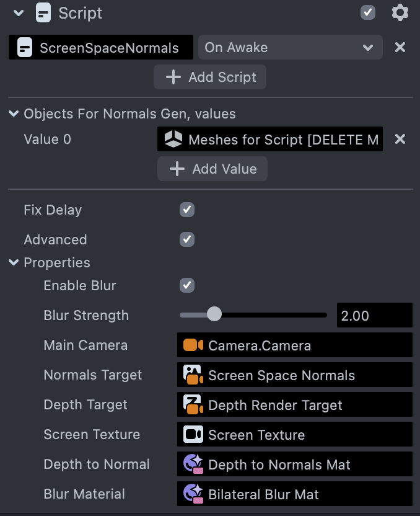Toggle the Advanced checkbox

187,239
